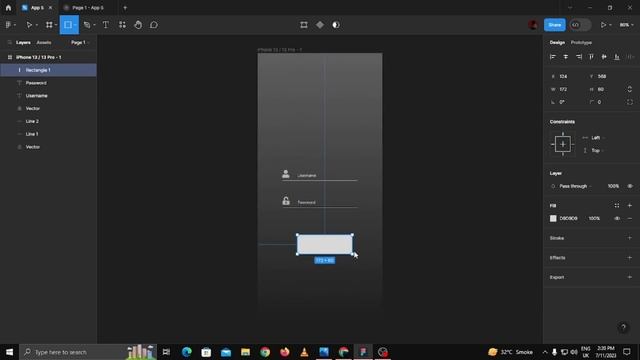640x360 pixels.
Task: Select the Move tool
Action: tap(29, 25)
